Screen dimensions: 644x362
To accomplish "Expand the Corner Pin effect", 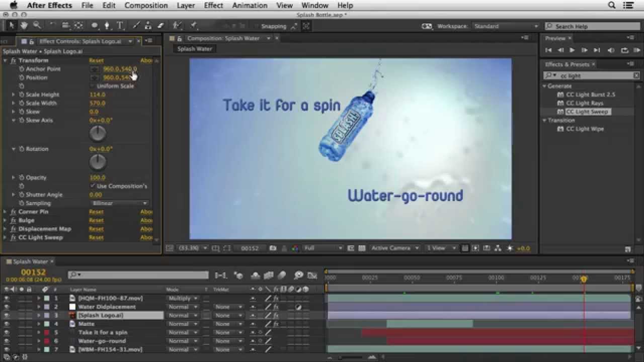I will click(x=6, y=212).
